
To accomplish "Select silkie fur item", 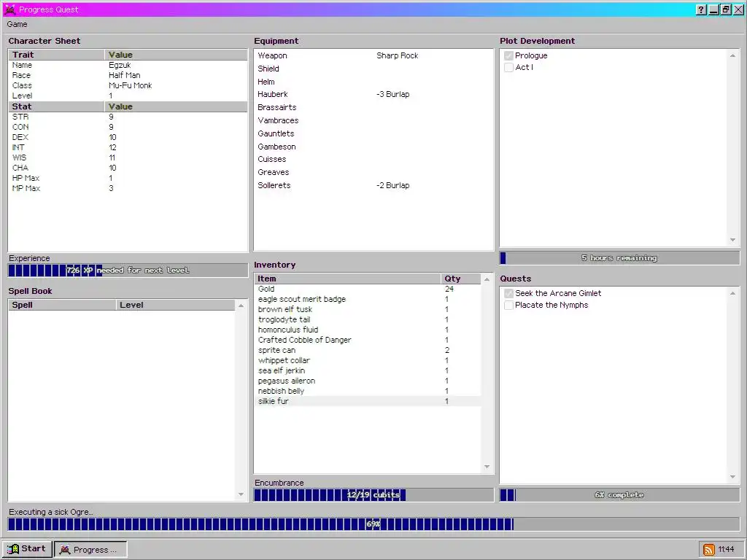I will tap(368, 402).
